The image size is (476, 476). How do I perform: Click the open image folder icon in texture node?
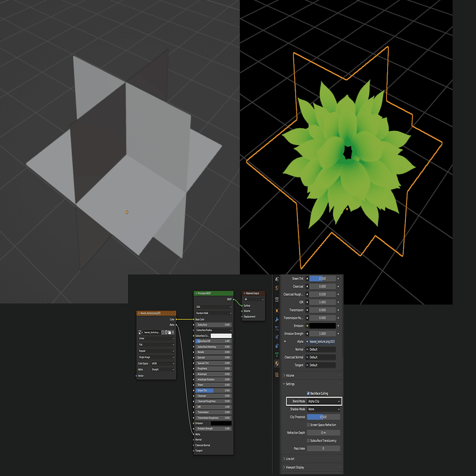pyautogui.click(x=169, y=332)
